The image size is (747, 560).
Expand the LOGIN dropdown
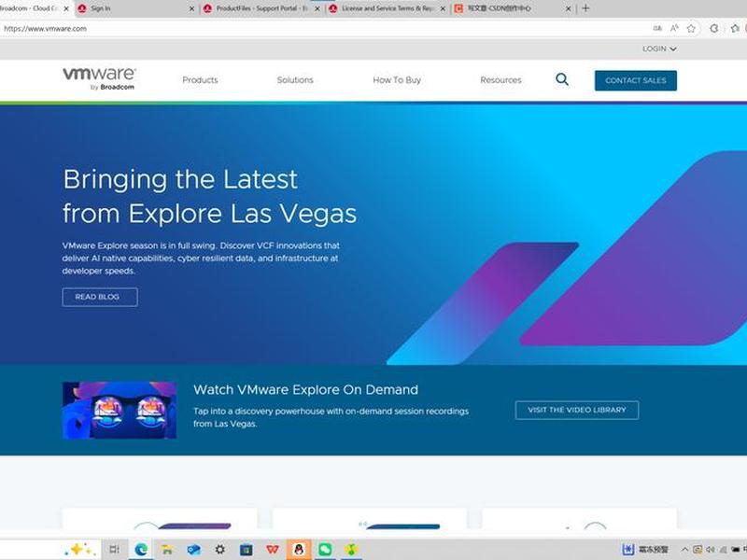coord(659,49)
